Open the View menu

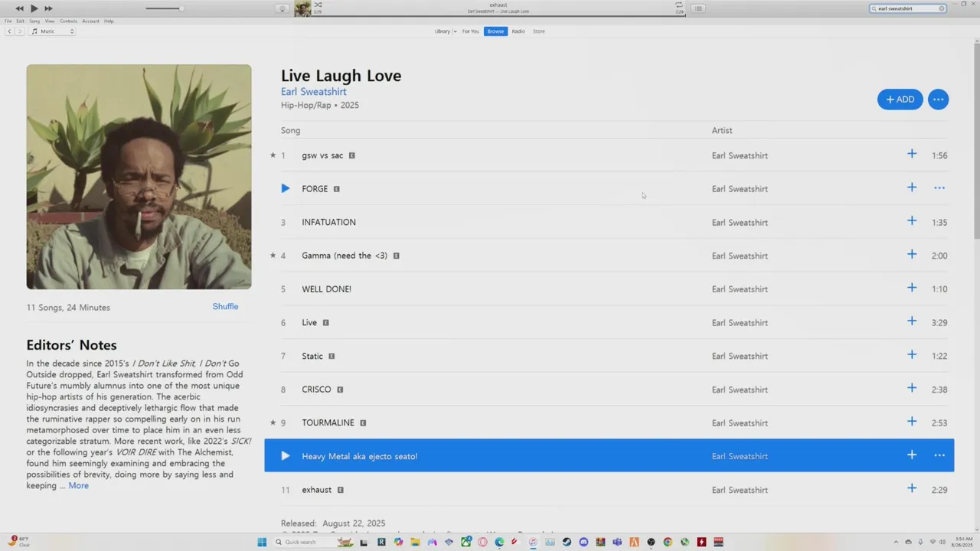(x=50, y=21)
